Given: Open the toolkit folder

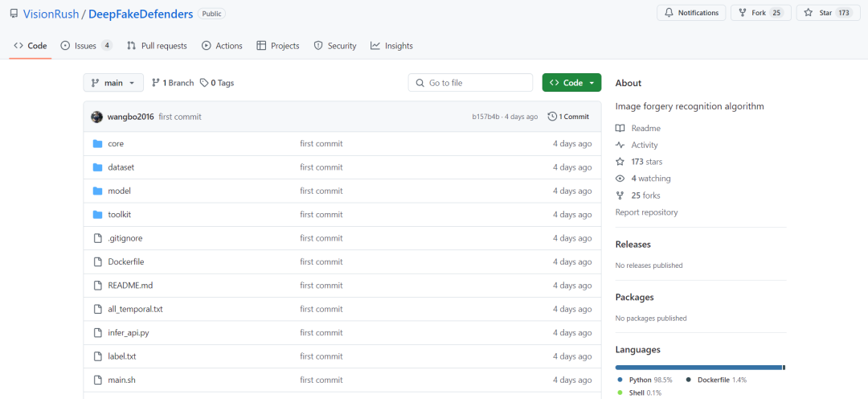Looking at the screenshot, I should click(120, 215).
